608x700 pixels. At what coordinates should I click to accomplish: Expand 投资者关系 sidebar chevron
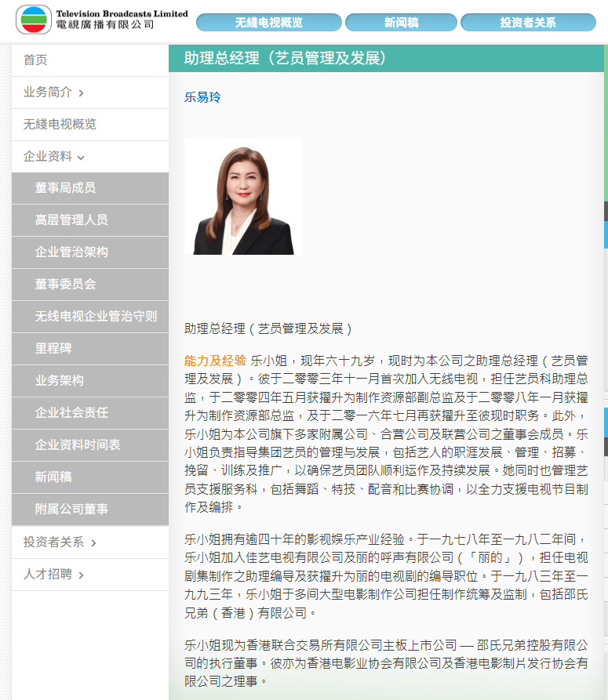click(94, 543)
